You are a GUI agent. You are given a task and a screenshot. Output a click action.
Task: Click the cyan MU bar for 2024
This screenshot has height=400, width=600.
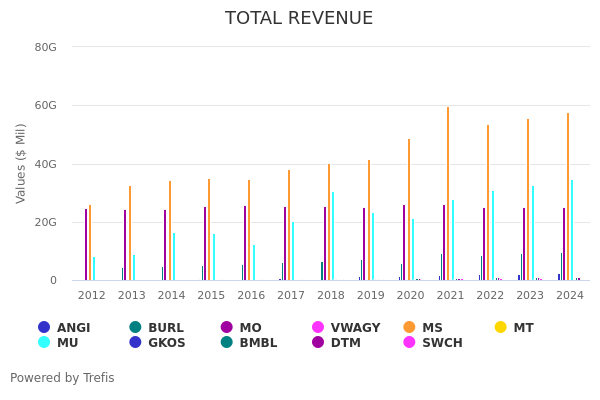click(572, 230)
